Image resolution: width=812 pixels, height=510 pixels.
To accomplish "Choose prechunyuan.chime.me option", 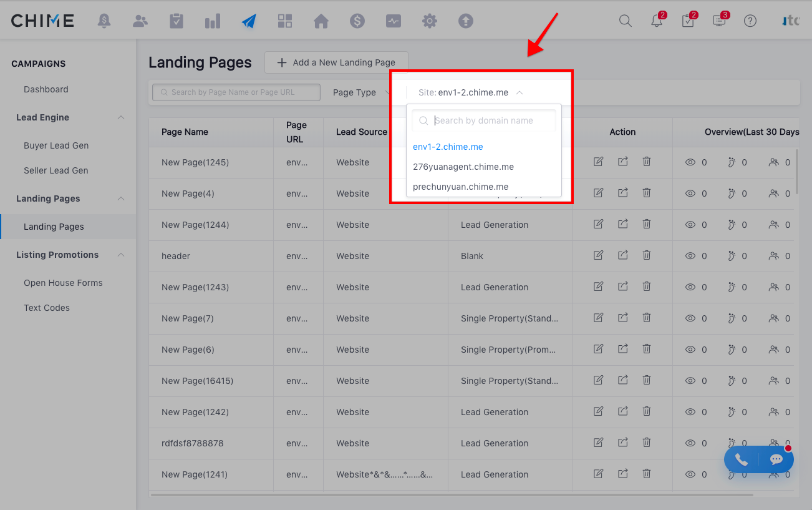I will 461,187.
